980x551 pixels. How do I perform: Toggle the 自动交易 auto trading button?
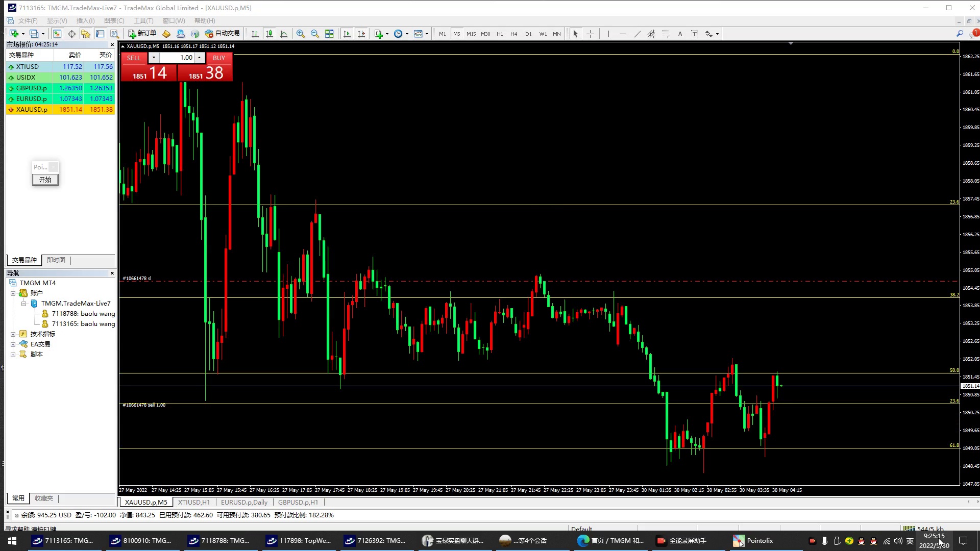tap(223, 33)
